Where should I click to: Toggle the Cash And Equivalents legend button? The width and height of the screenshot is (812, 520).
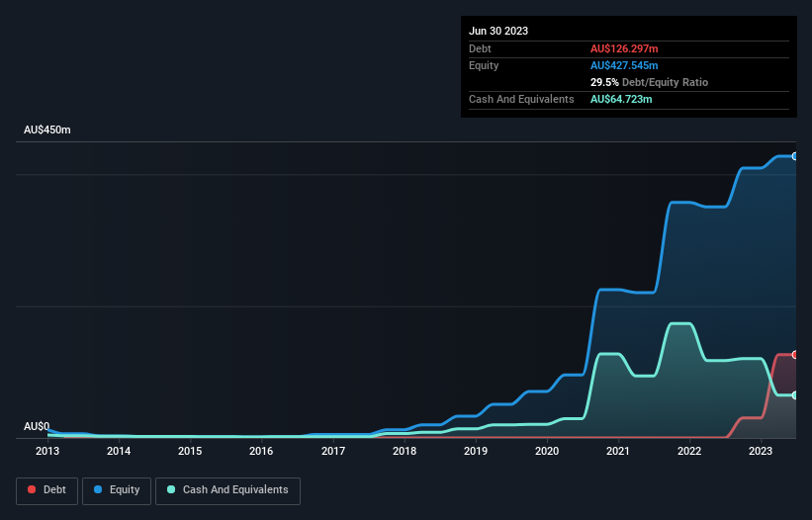[227, 490]
